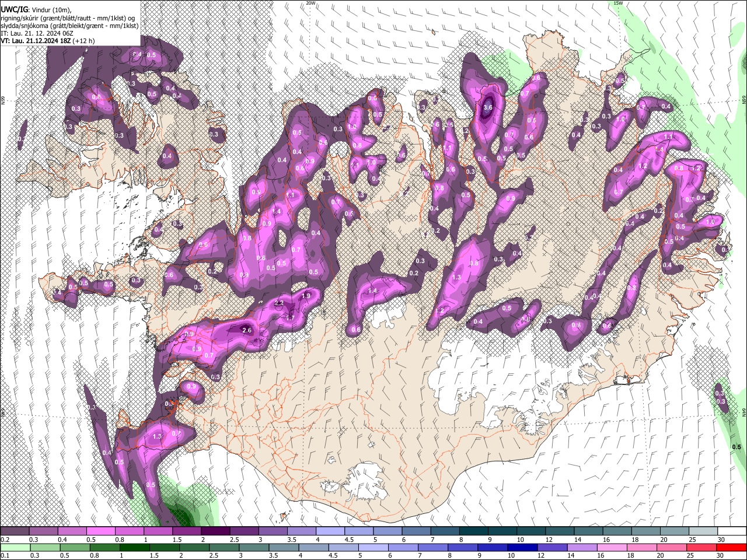Click the 'UWC/IG: Vindur (10m)' title text

pyautogui.click(x=35, y=10)
